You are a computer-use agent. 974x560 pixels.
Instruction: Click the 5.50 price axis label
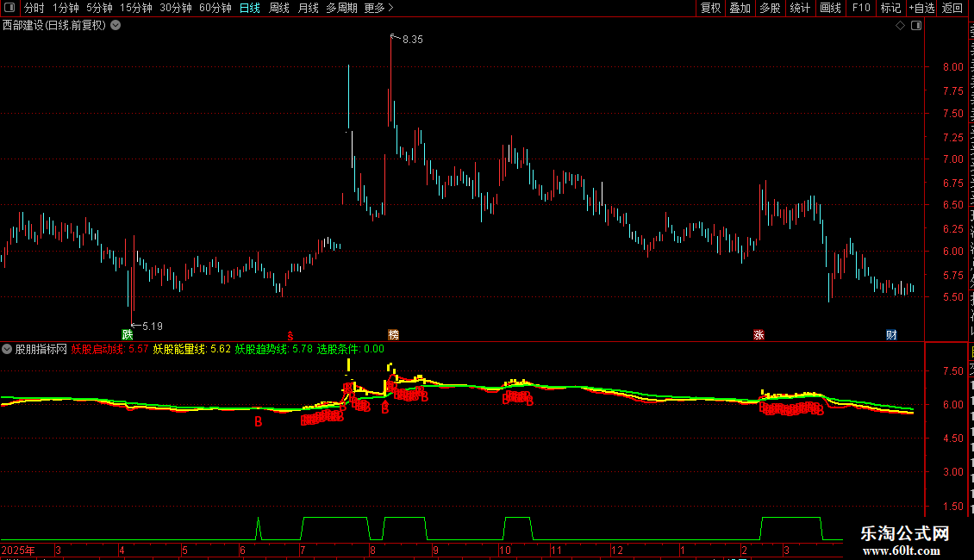tap(952, 296)
